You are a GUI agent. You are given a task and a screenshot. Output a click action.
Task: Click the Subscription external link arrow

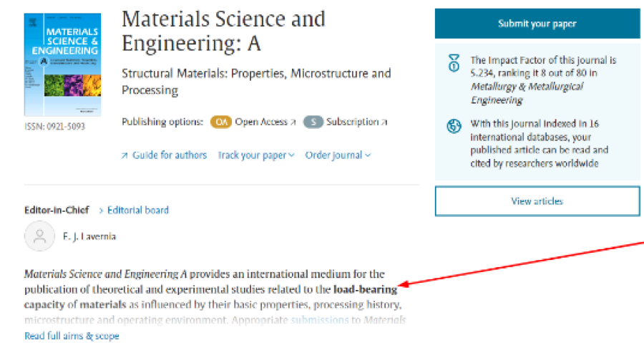(x=384, y=122)
